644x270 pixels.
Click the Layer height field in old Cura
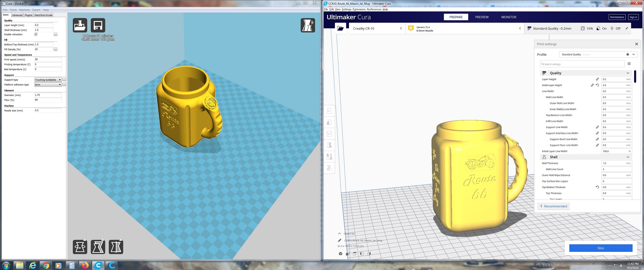(44, 25)
